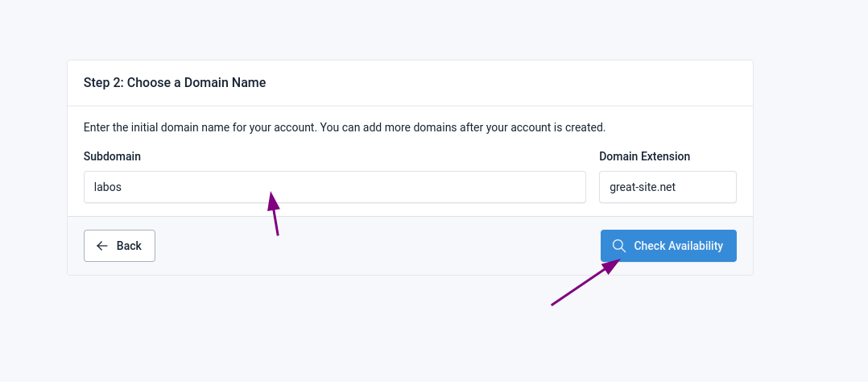Click the magnifying glass search icon

618,246
